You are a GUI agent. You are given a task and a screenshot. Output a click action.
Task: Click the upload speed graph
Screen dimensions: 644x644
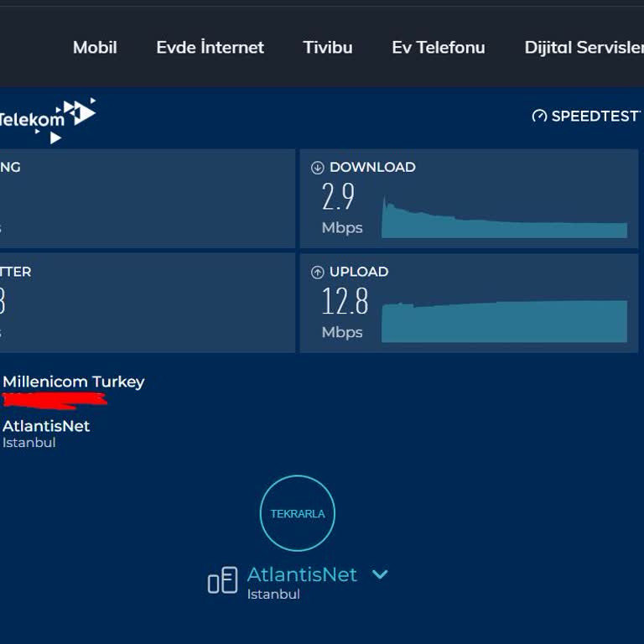504,322
